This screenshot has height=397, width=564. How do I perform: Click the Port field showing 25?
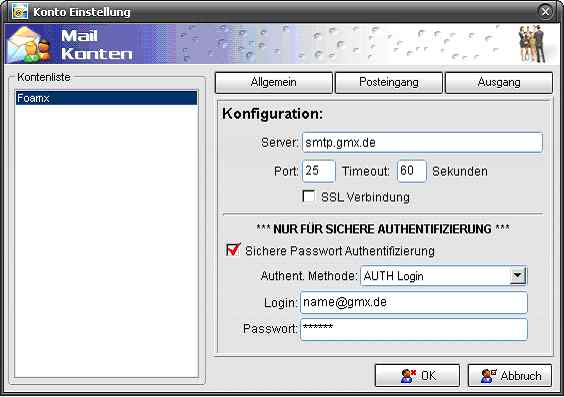[319, 171]
